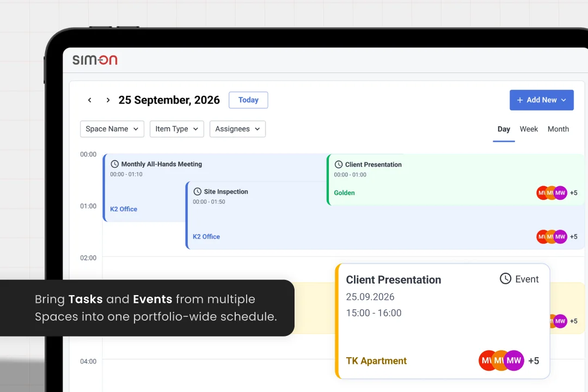Go to next day arrow
Viewport: 588px width, 392px height.
pos(108,100)
